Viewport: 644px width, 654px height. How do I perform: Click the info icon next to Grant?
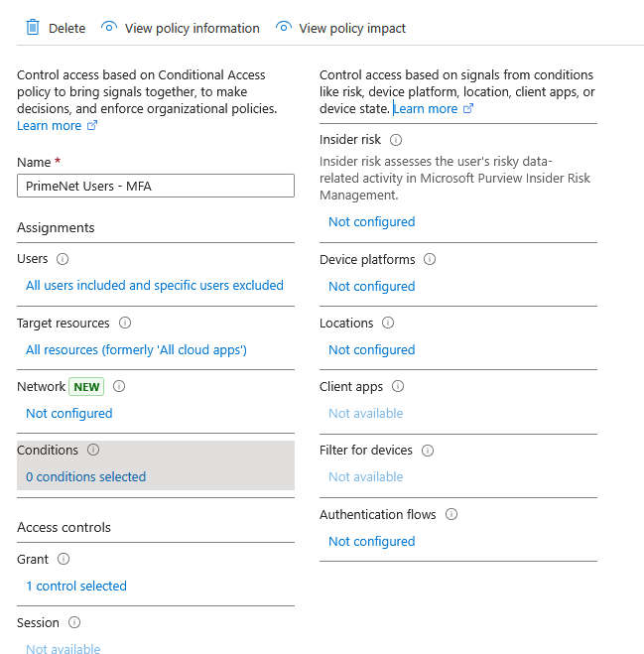[64, 559]
